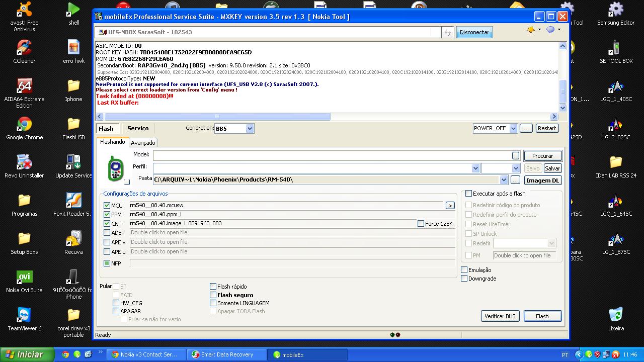Open the small dropdown beside Perfil
Image resolution: width=644 pixels, height=362 pixels.
pos(516,168)
